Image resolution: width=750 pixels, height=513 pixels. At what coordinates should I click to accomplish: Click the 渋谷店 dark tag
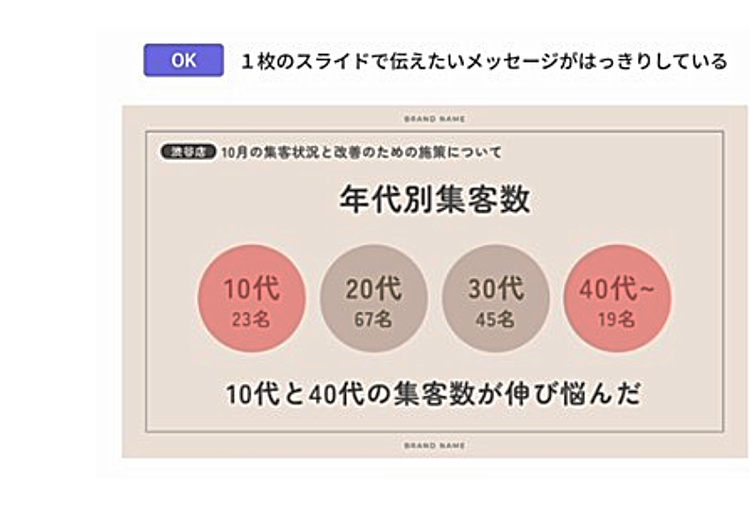click(187, 153)
